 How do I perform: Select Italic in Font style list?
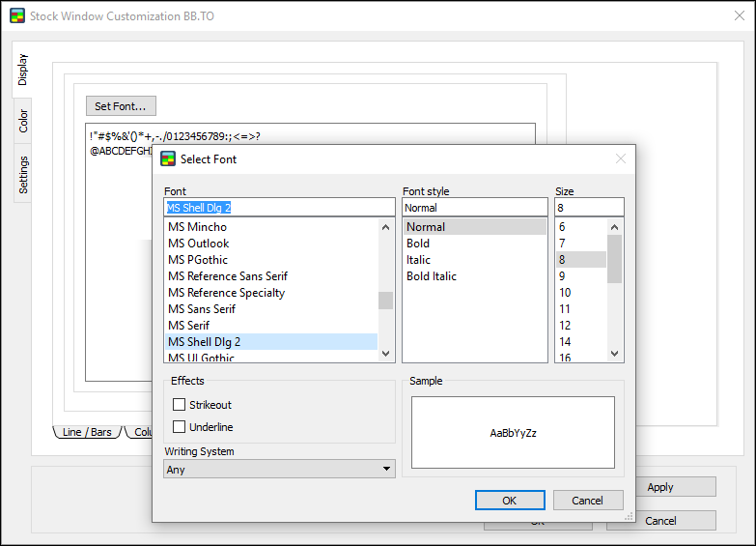(419, 260)
